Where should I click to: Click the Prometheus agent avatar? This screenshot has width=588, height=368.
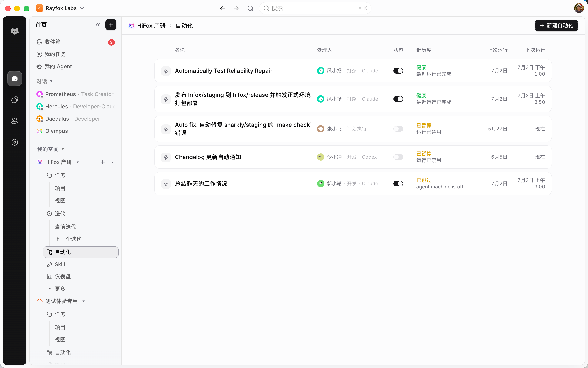40,94
